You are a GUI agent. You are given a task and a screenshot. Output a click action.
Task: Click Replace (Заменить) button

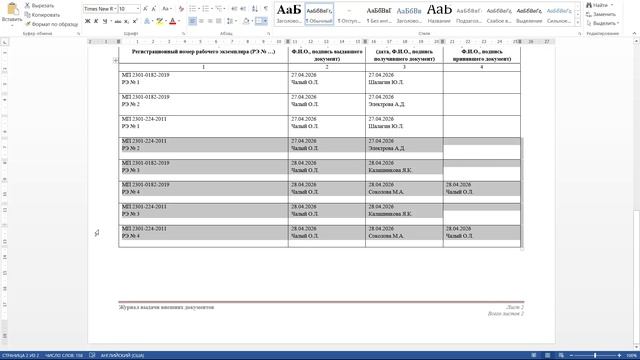(x=601, y=14)
